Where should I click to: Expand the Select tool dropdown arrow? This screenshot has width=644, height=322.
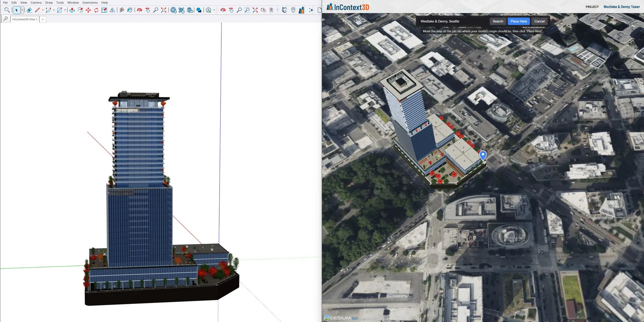(22, 10)
